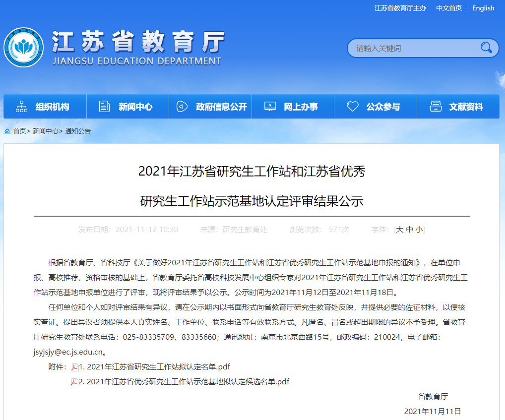
Task: Open the 政府信息公开 menu
Action: [221, 107]
